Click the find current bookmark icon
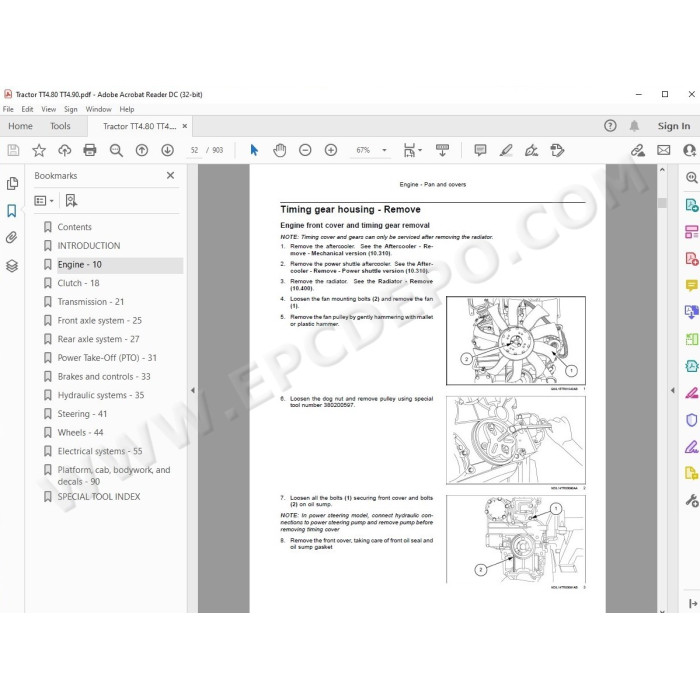The width and height of the screenshot is (700, 700). click(x=71, y=200)
